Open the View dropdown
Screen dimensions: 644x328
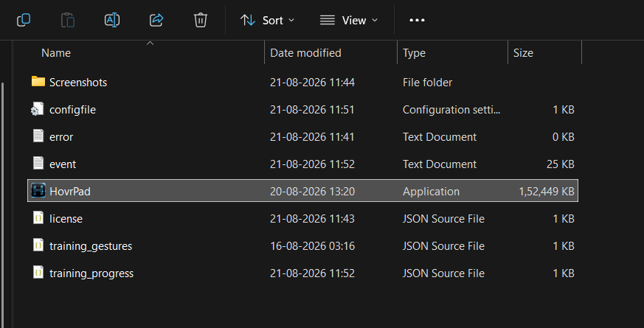pyautogui.click(x=349, y=20)
